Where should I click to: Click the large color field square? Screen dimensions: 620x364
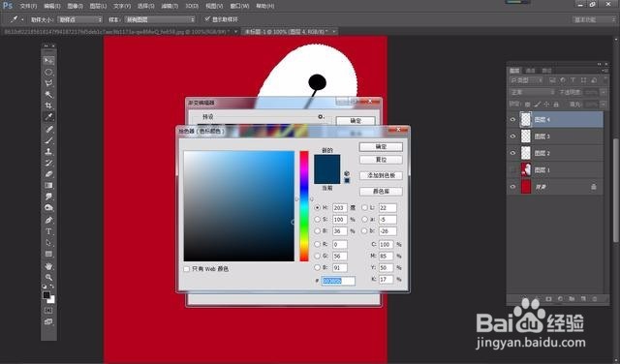pyautogui.click(x=239, y=206)
